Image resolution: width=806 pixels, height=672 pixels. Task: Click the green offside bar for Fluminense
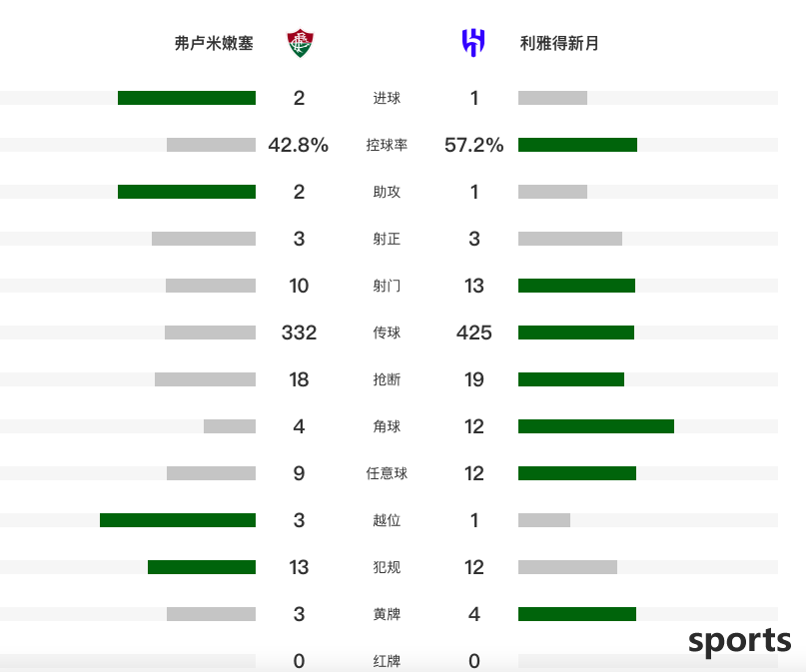click(178, 520)
